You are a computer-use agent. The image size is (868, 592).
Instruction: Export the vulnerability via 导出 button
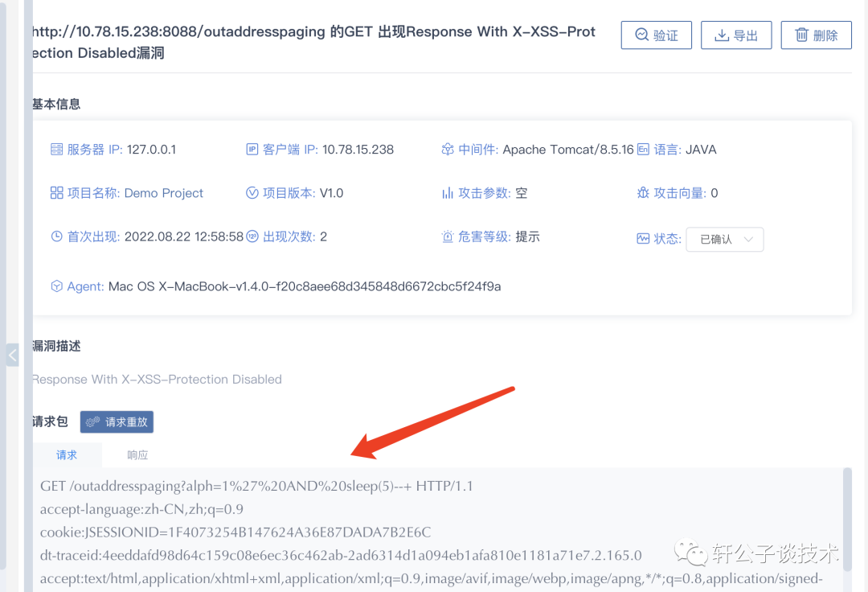tap(735, 35)
